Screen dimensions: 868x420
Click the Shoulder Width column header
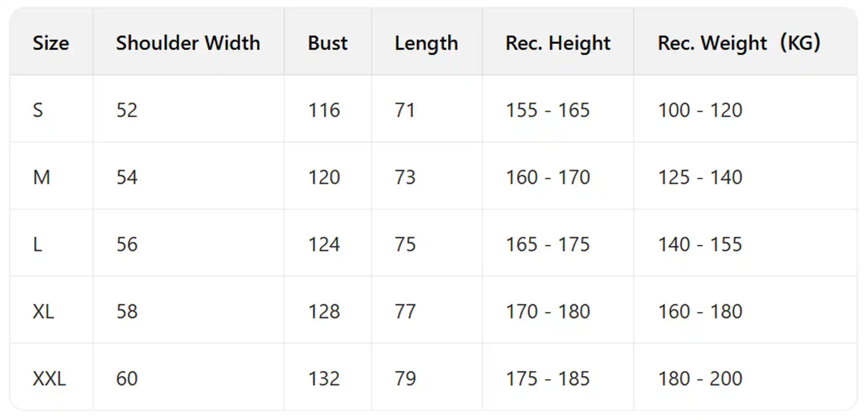[188, 43]
